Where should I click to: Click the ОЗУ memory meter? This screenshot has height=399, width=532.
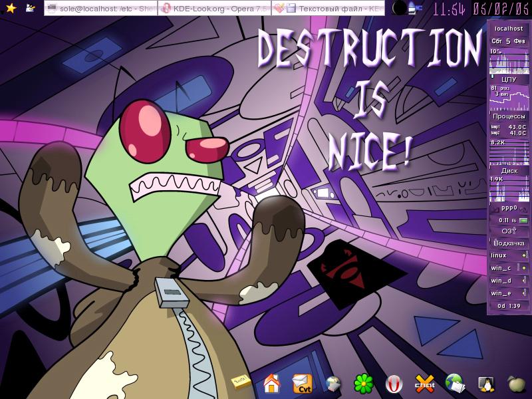[509, 231]
